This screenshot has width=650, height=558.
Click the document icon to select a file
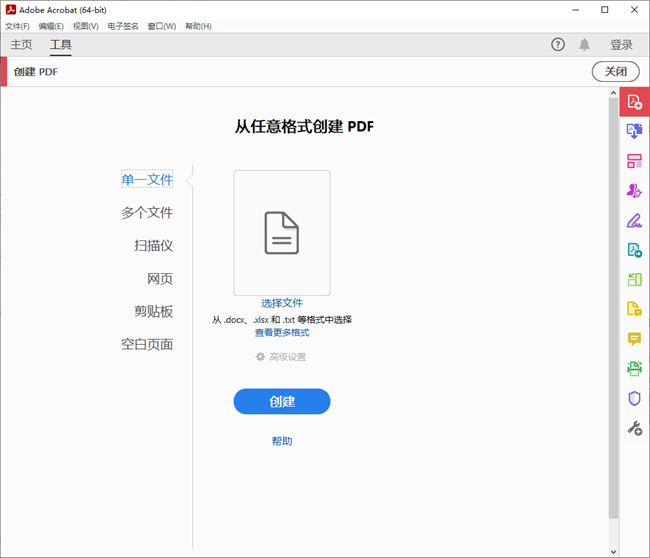282,233
